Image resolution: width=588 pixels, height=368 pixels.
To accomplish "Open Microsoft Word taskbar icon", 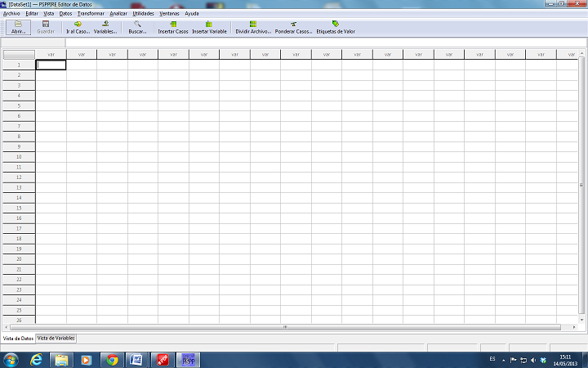I will tap(136, 360).
